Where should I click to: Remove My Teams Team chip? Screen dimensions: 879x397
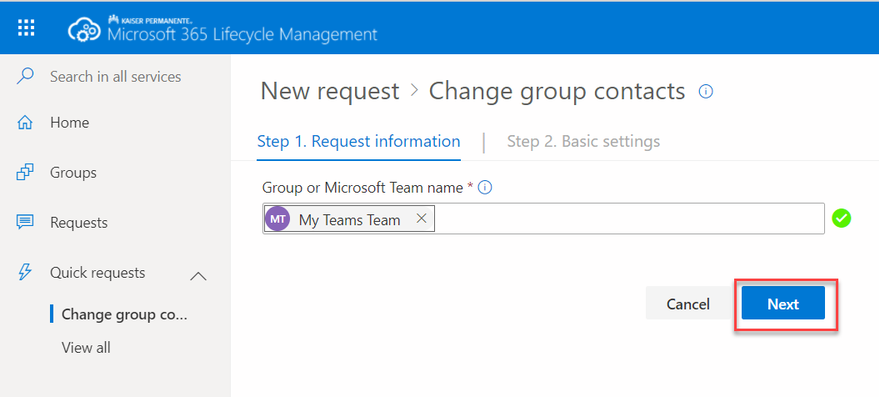[422, 219]
